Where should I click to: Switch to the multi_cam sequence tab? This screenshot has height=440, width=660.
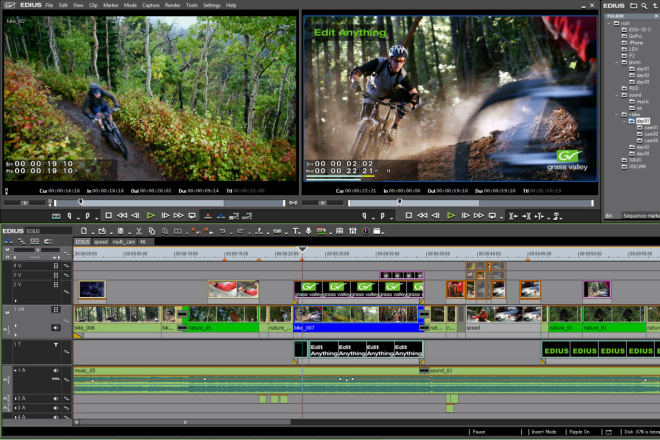coord(124,242)
